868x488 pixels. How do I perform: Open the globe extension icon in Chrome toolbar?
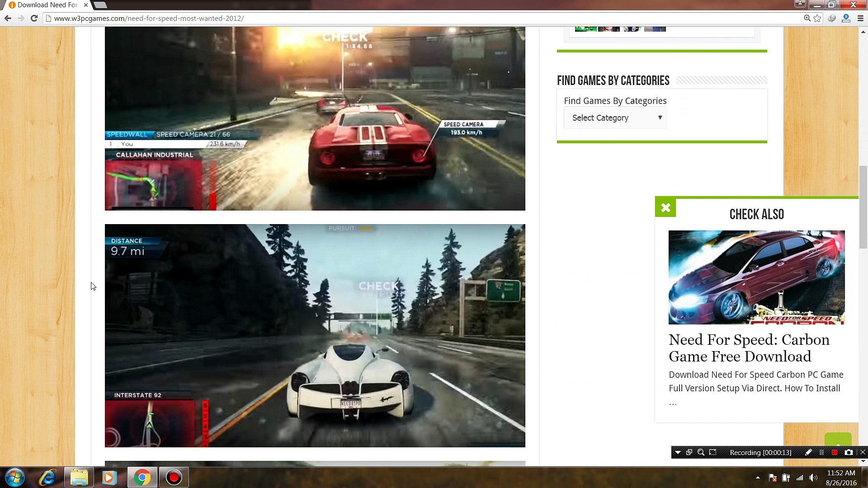coord(832,19)
